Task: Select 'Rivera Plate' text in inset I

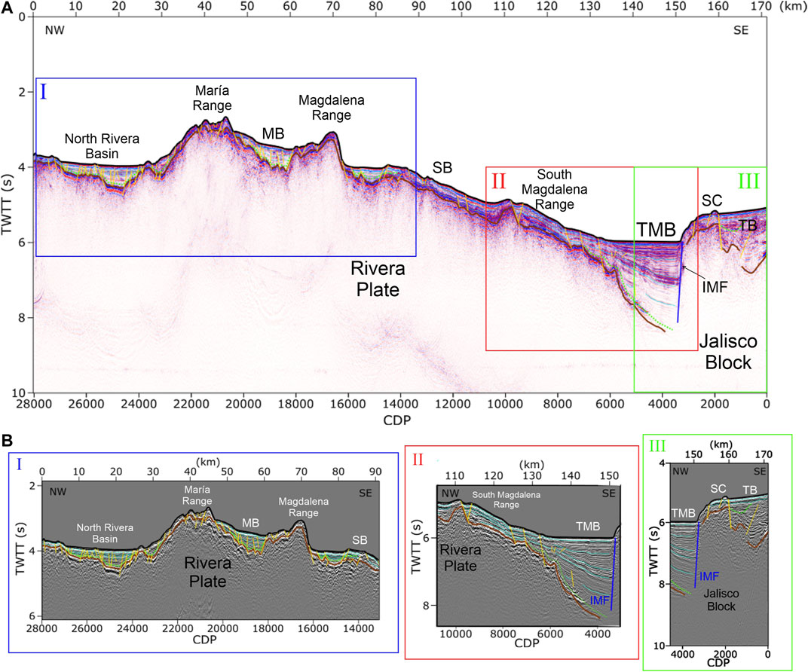Action: tap(208, 572)
